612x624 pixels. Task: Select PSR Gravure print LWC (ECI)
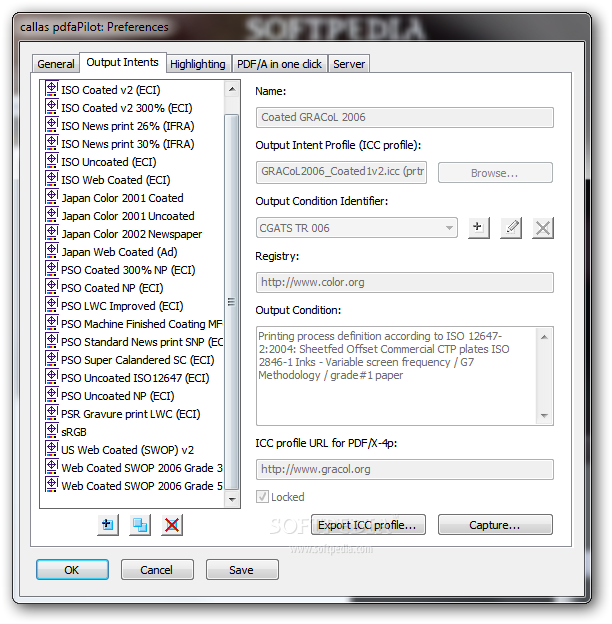click(x=131, y=414)
